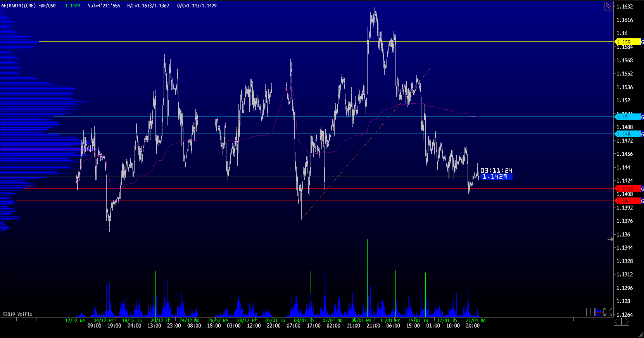Click the window resize grip corner

pyautogui.click(x=640, y=335)
